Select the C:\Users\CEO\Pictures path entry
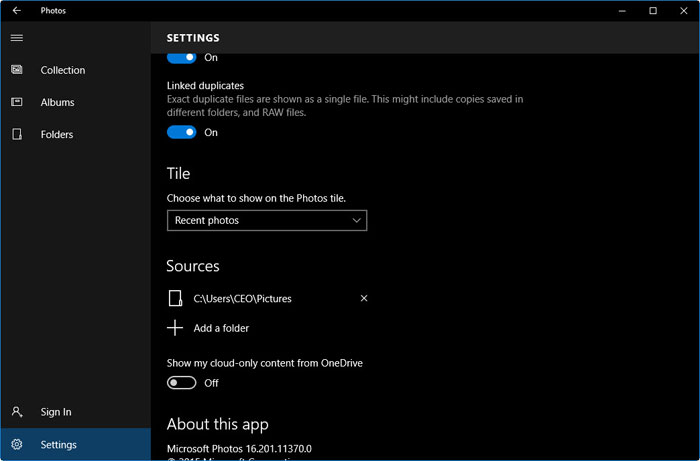This screenshot has width=700, height=461. pyautogui.click(x=242, y=298)
